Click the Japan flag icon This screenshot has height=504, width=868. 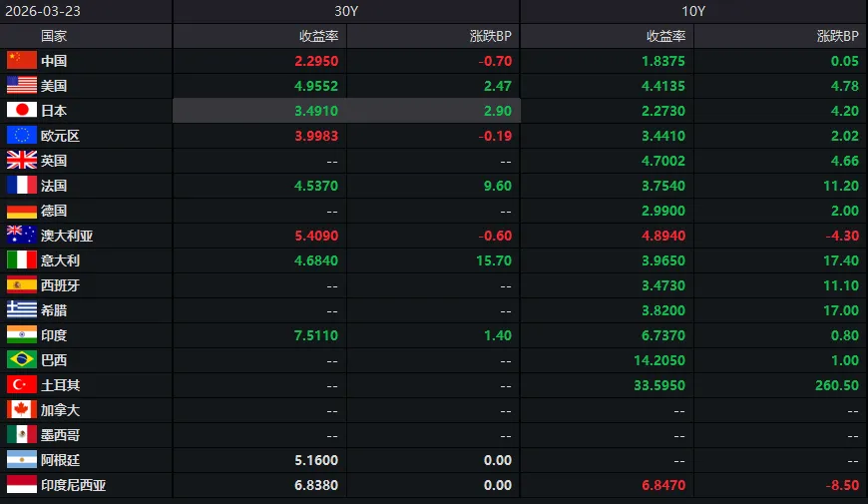point(22,111)
